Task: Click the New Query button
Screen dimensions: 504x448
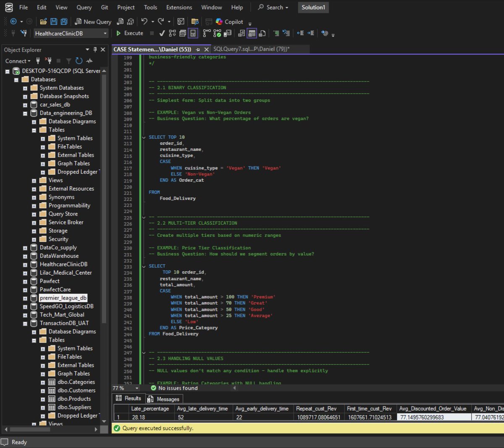Action: point(93,21)
